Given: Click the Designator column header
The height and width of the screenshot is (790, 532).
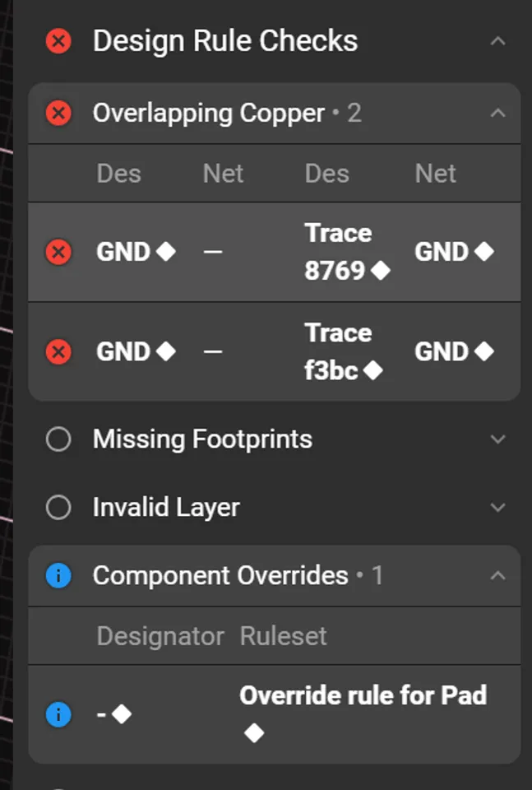Looking at the screenshot, I should coord(160,636).
